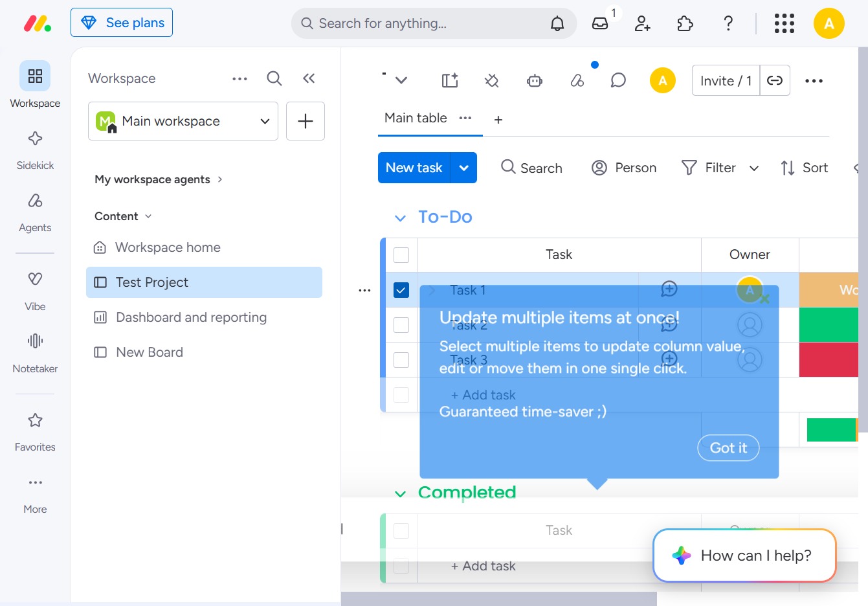Collapse the Content section
This screenshot has height=606, width=868.
coord(123,216)
